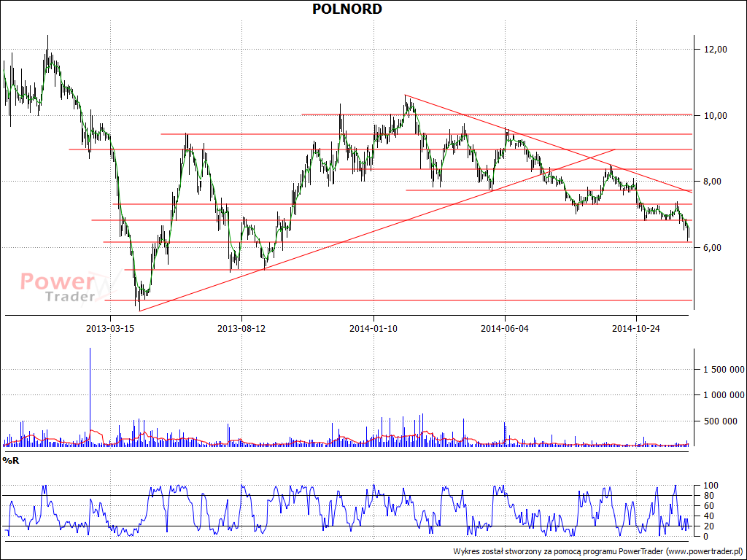Click the %R indicator label
This screenshot has width=747, height=560.
coord(11,461)
